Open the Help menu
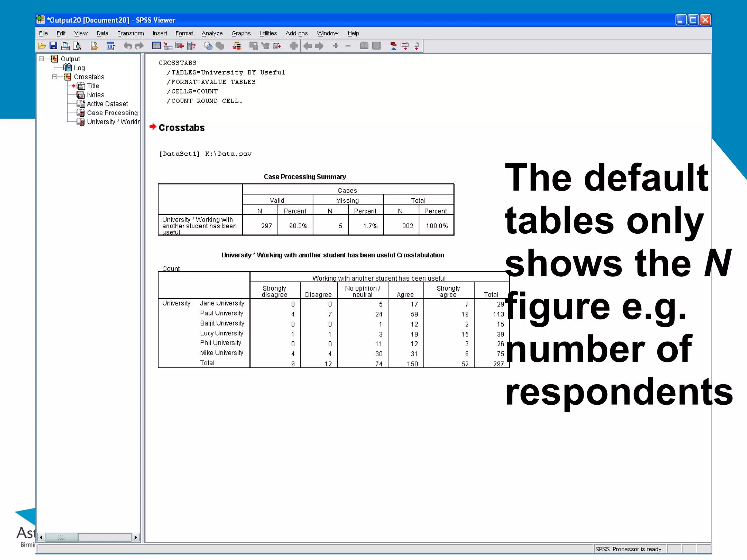 pyautogui.click(x=353, y=34)
